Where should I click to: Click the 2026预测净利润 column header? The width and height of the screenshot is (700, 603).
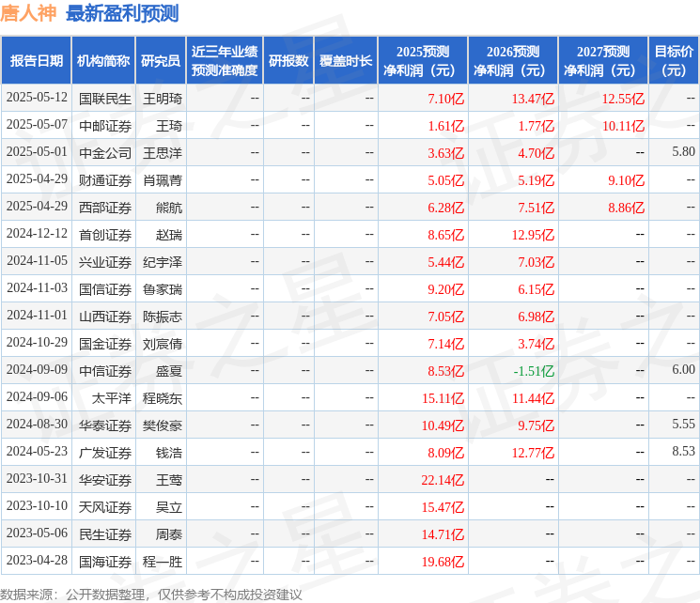coord(513,60)
